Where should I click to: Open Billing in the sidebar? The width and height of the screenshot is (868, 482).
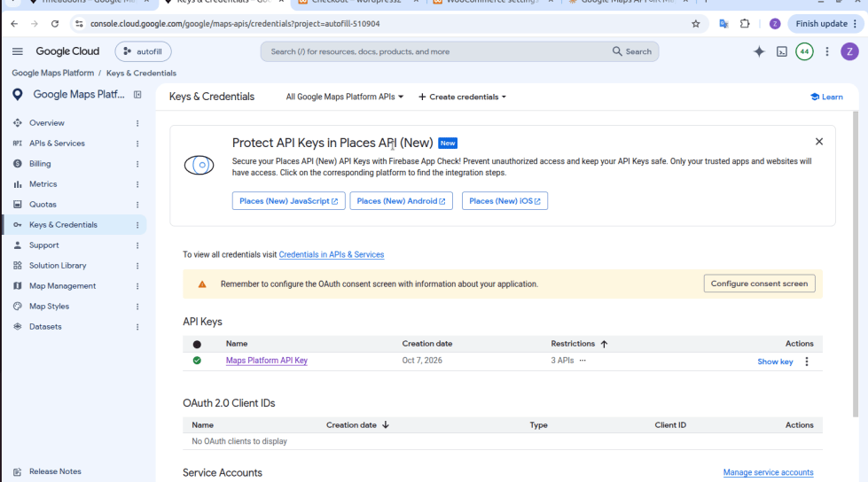(40, 164)
